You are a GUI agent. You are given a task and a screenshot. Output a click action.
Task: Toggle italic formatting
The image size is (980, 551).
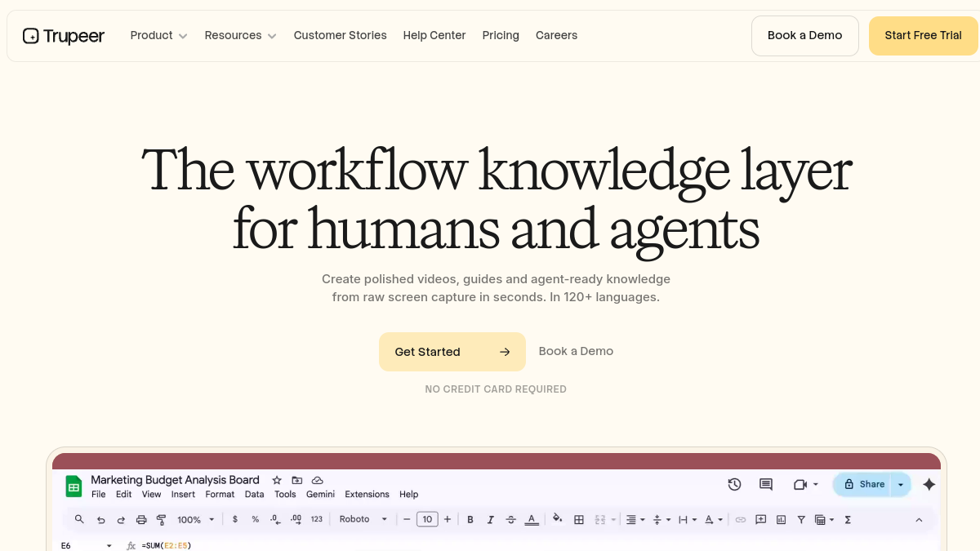click(x=491, y=519)
